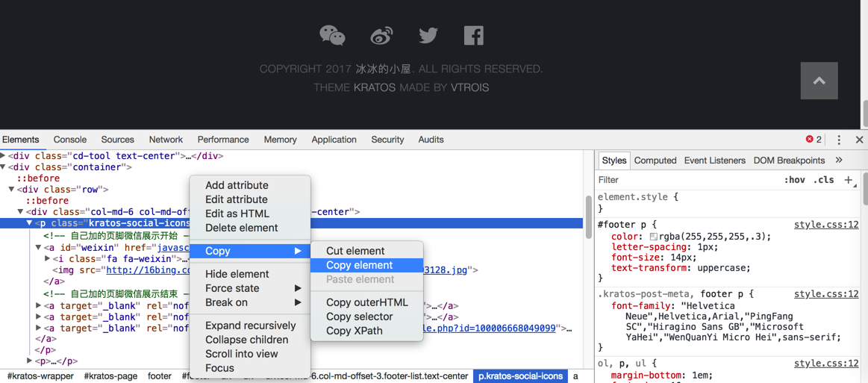
Task: Add new style rule plus icon
Action: [x=848, y=180]
